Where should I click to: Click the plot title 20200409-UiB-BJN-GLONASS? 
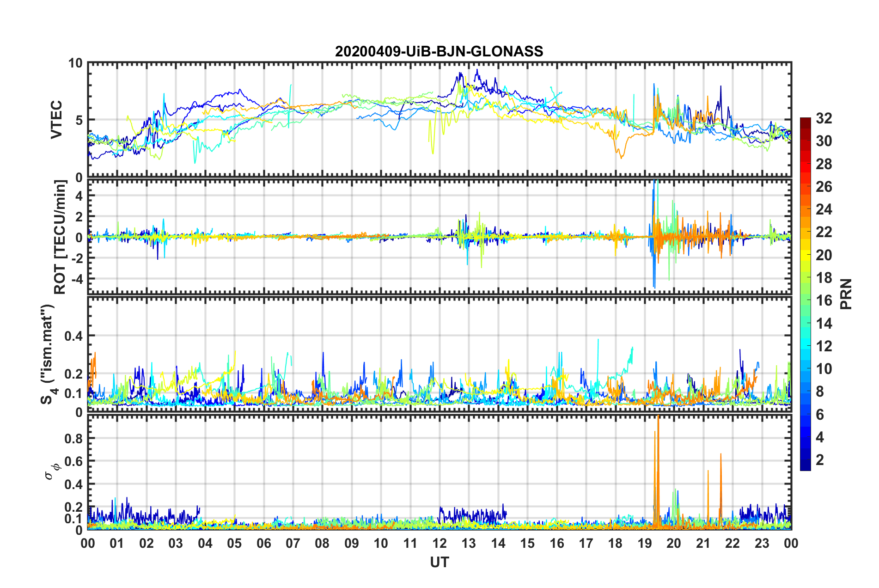(439, 51)
